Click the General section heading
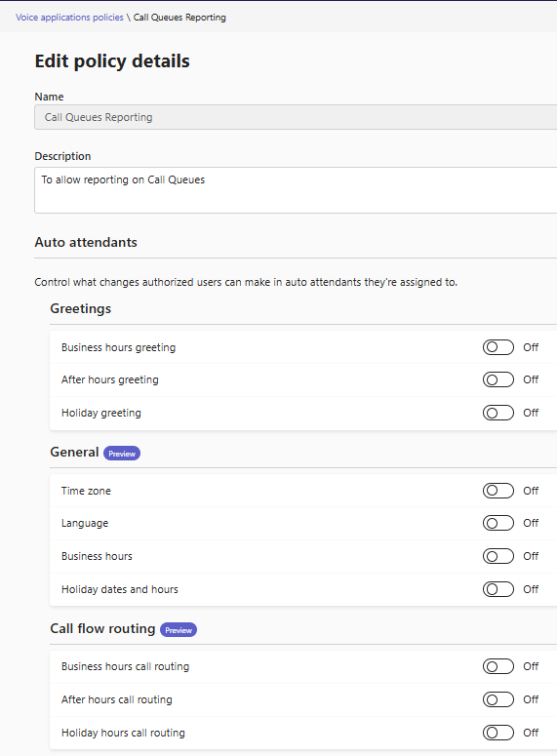The image size is (557, 756). coord(74,453)
